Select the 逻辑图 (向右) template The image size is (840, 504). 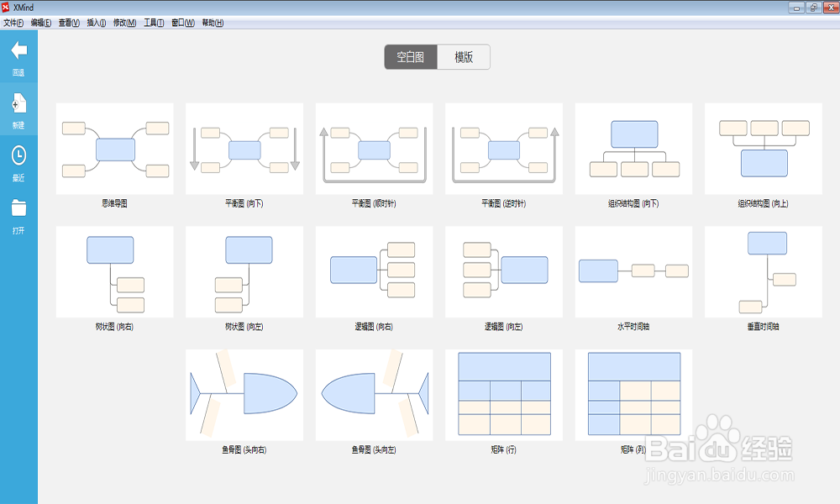(374, 272)
